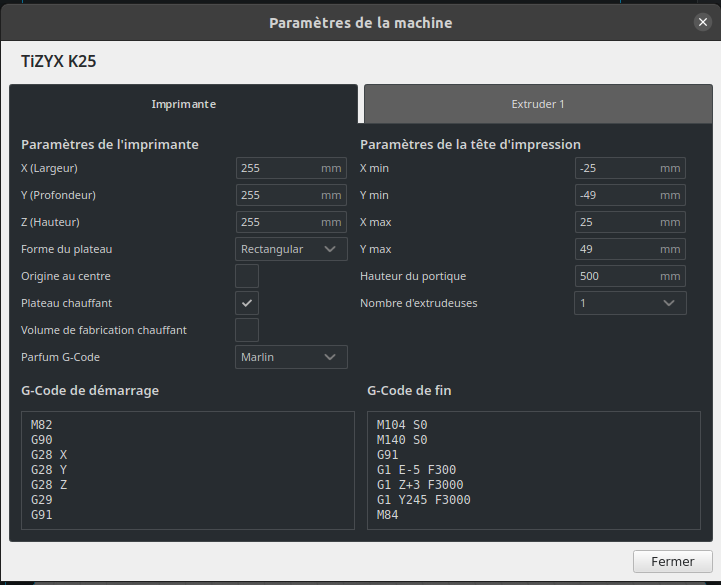721x585 pixels.
Task: Open the Forme du plateau dropdown
Action: click(x=291, y=249)
